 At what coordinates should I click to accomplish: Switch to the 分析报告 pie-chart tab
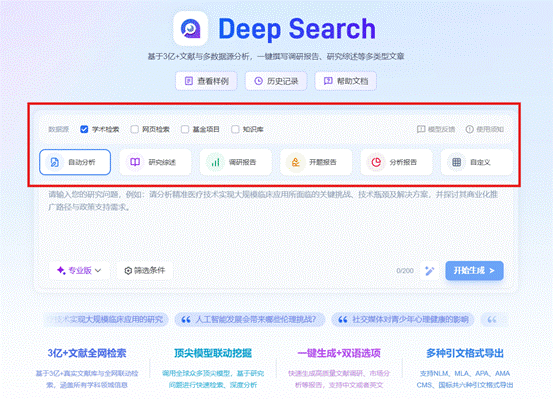pyautogui.click(x=396, y=162)
